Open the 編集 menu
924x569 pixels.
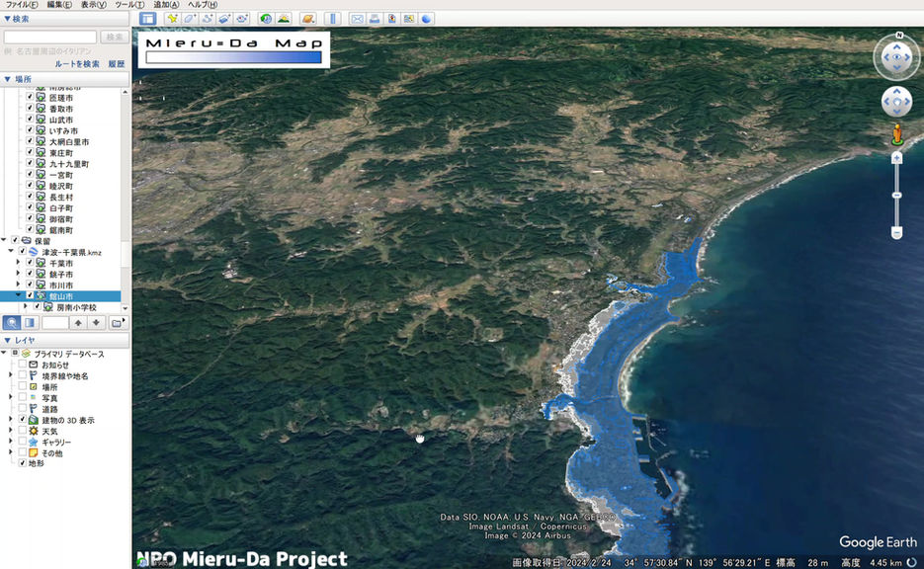pos(59,5)
